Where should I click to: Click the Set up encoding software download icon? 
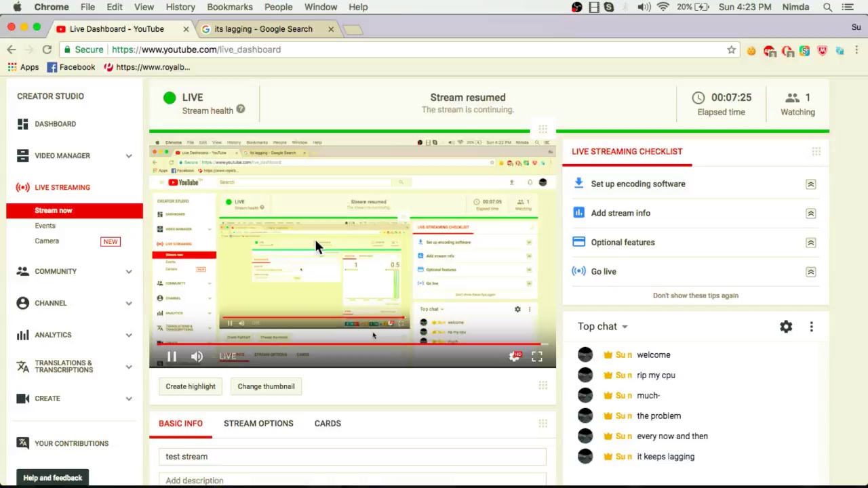point(578,183)
